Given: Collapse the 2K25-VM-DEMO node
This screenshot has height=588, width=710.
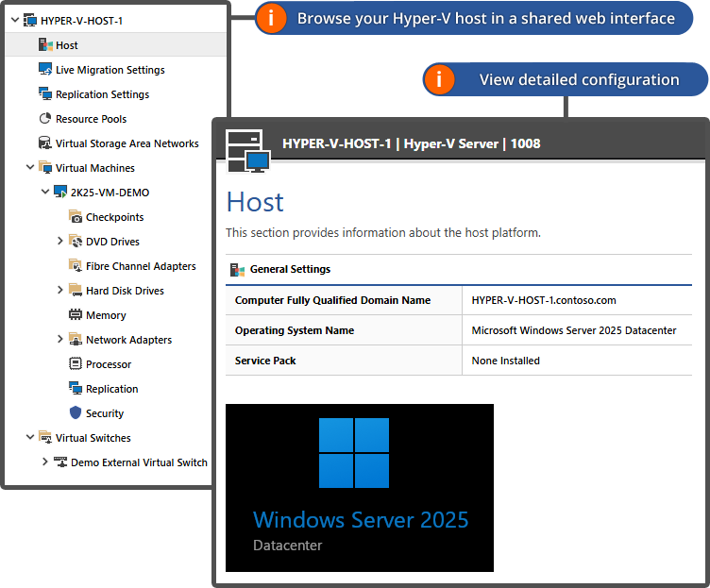Looking at the screenshot, I should point(44,192).
